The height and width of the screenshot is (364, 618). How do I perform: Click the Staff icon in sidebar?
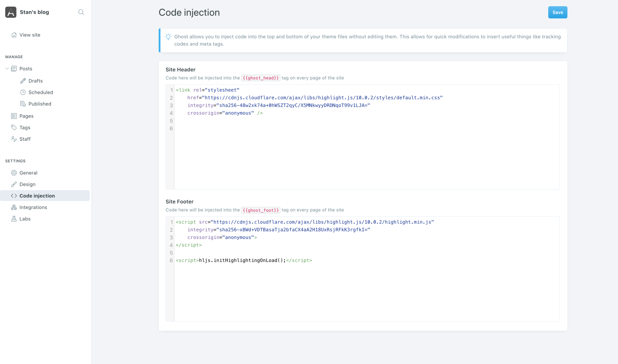pyautogui.click(x=14, y=139)
